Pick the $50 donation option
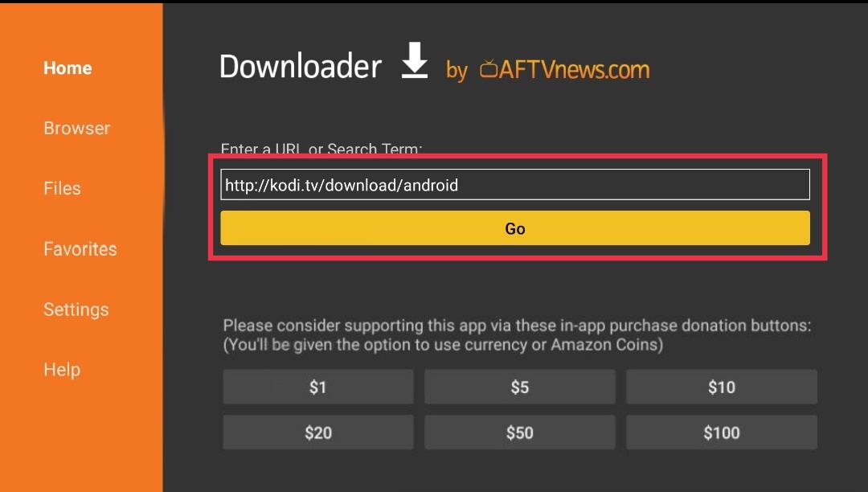 519,433
